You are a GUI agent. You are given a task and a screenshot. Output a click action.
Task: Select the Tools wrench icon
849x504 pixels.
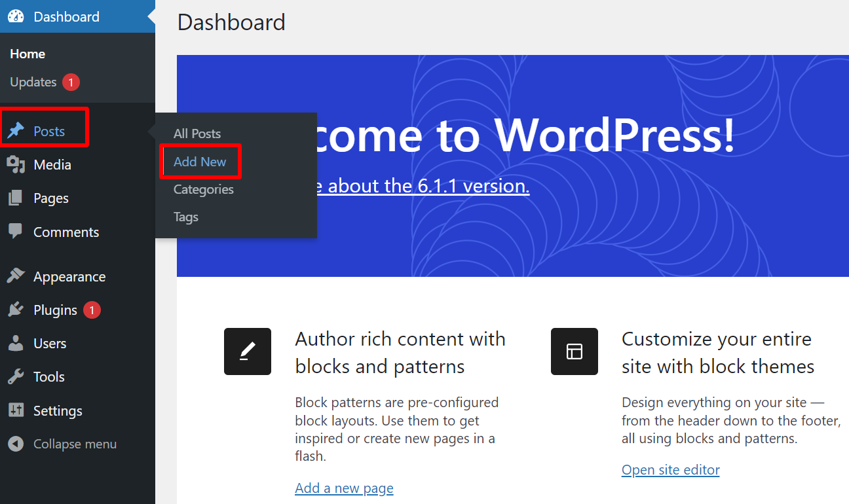point(16,376)
